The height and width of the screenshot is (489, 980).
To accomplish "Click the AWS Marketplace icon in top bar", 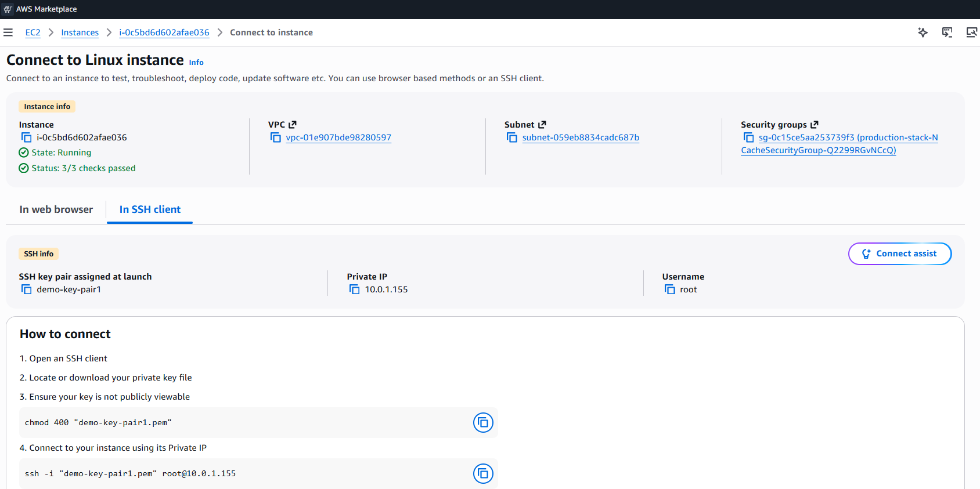I will [8, 9].
